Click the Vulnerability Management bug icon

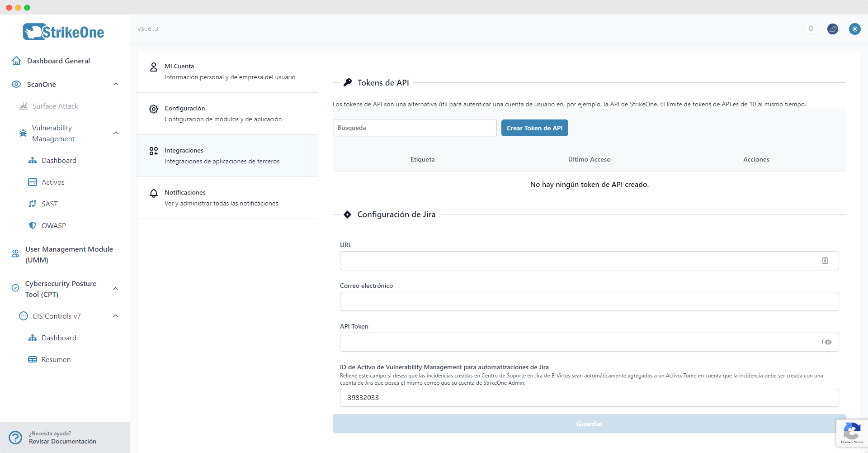(x=23, y=133)
